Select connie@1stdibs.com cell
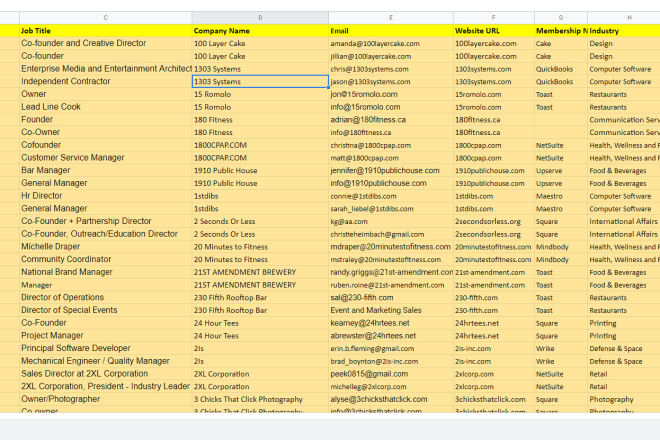 (391, 196)
